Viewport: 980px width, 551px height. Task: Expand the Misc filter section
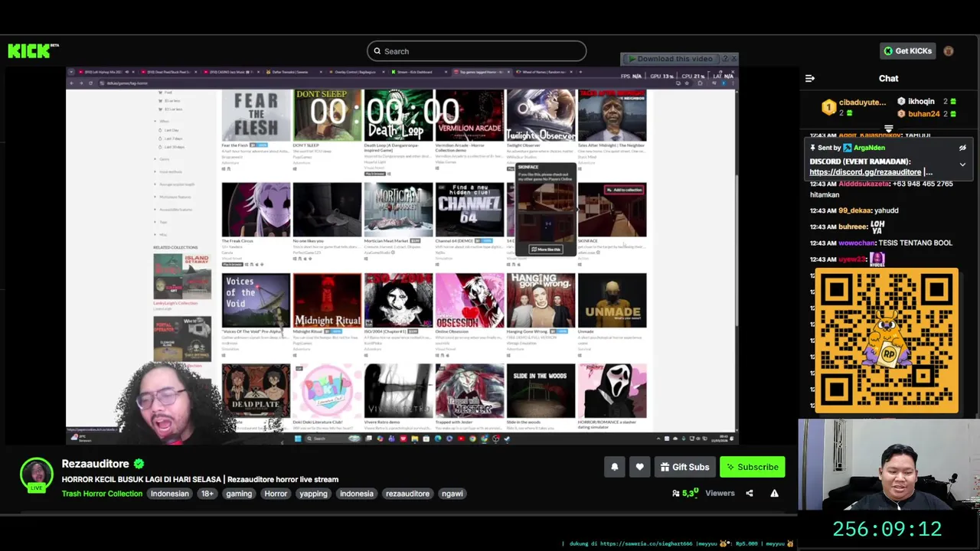coord(161,234)
